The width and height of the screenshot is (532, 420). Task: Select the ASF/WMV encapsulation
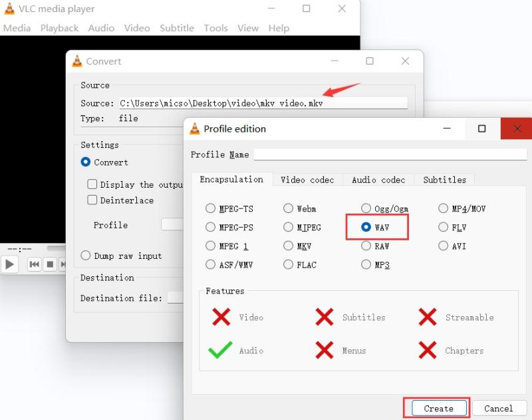pos(210,264)
